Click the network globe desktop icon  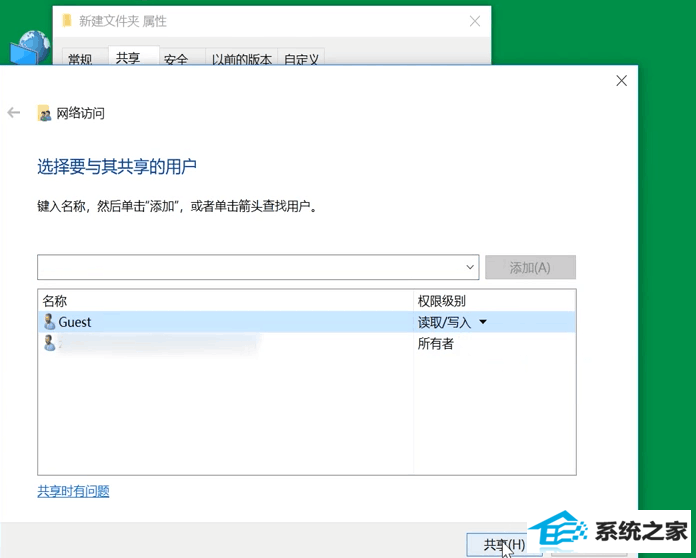tap(30, 47)
